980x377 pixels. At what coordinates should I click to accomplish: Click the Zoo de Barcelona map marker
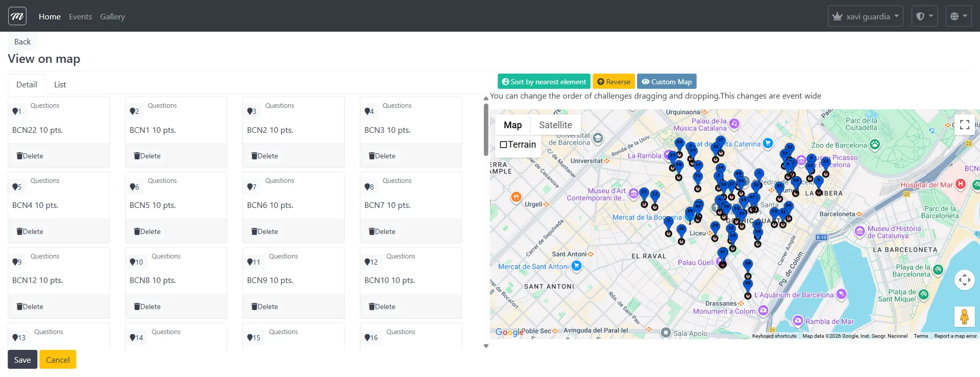click(x=875, y=145)
